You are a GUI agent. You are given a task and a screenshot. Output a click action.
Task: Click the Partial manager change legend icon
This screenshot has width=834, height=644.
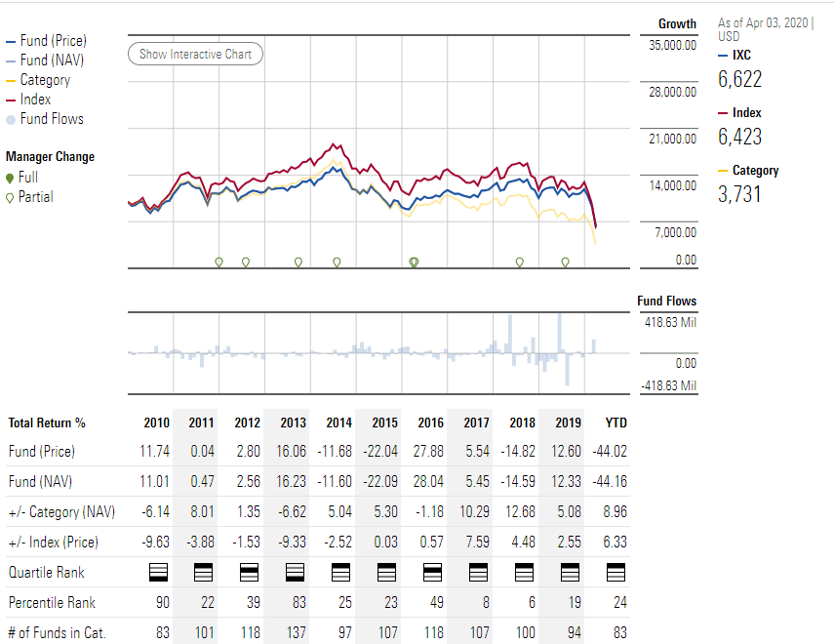10,197
